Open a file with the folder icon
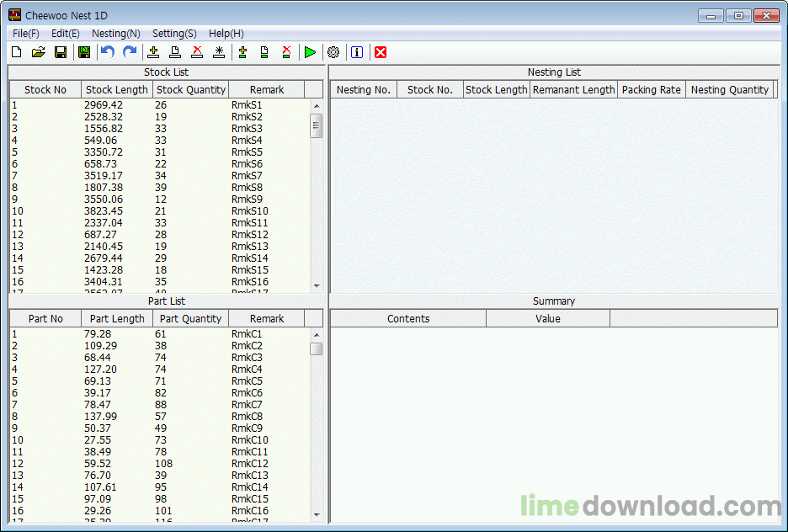The height and width of the screenshot is (532, 788). tap(38, 52)
